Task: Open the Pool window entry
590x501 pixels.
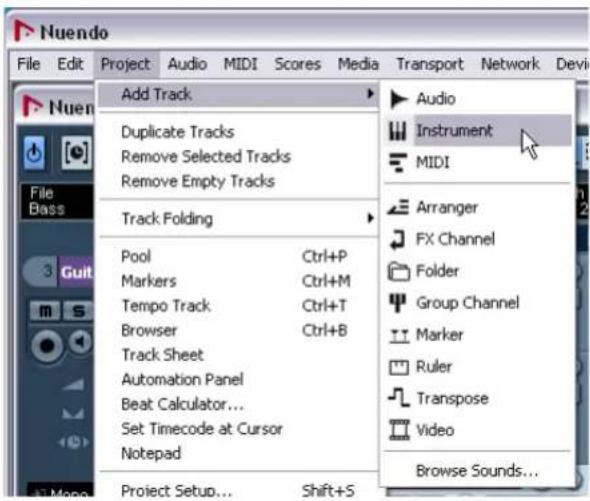Action: point(238,256)
